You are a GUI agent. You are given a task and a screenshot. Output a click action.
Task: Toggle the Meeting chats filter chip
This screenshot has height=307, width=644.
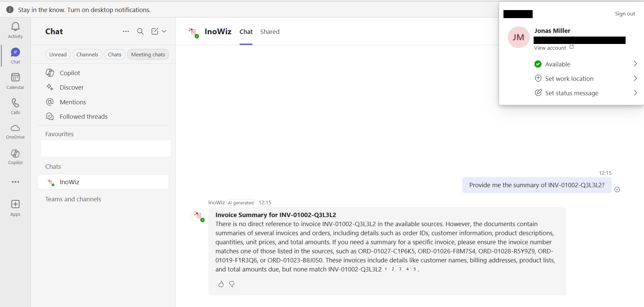(148, 55)
